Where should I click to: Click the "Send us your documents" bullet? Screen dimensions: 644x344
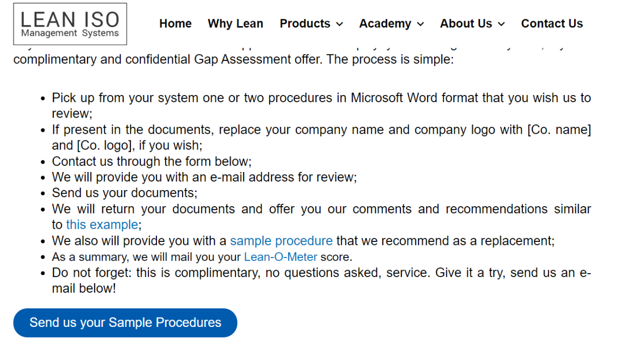pyautogui.click(x=125, y=193)
